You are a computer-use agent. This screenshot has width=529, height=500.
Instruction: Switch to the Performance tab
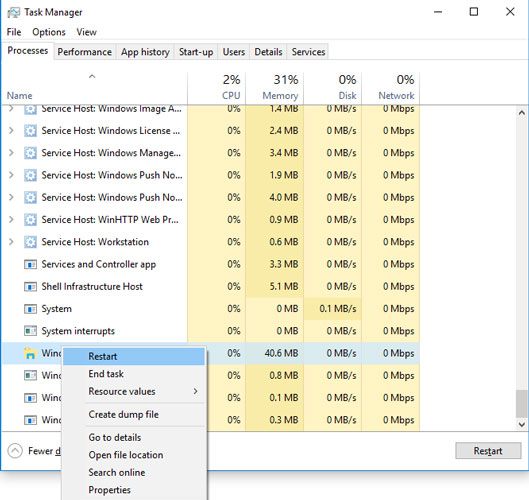click(x=84, y=52)
